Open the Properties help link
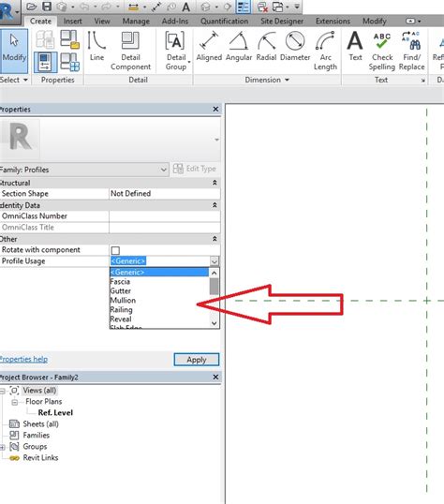The image size is (444, 504). point(23,360)
